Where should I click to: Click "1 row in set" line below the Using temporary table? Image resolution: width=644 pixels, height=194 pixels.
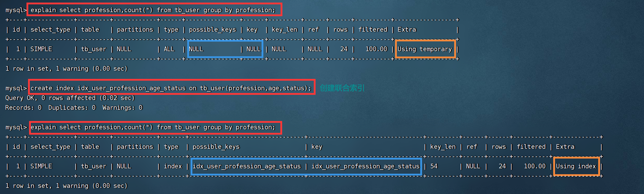coord(66,69)
